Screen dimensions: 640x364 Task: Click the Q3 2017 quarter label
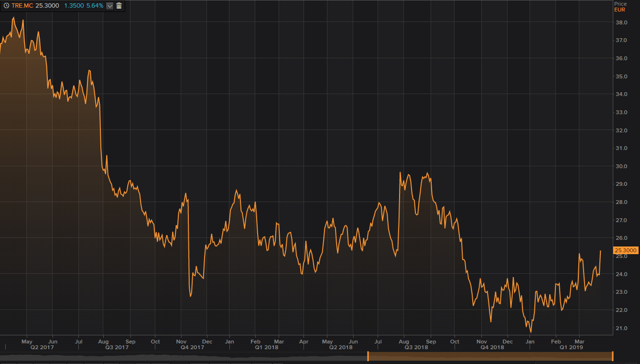(116, 347)
